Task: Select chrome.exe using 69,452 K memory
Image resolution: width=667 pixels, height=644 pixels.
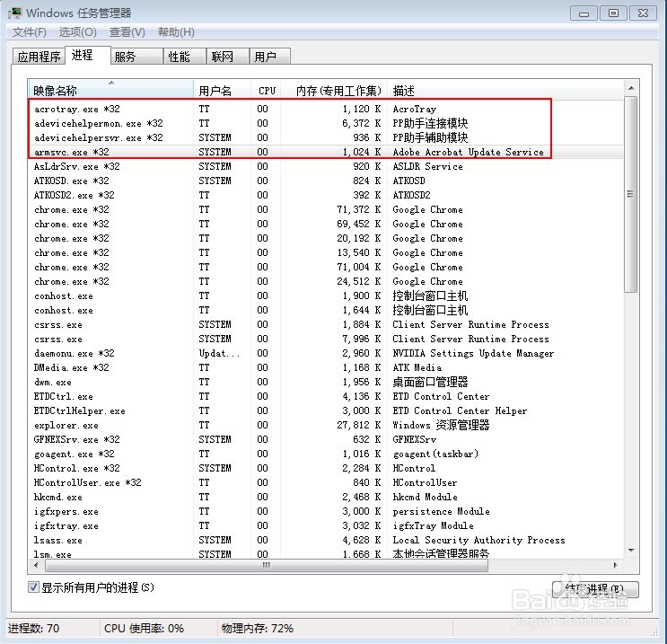Action: click(325, 224)
